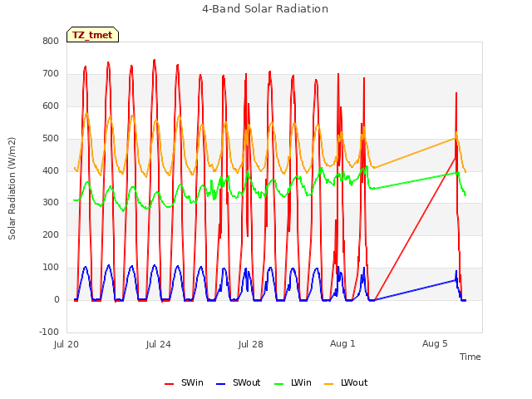Click the orange LWout legend color marker
Viewport: 532px width, 399px height.
329,384
